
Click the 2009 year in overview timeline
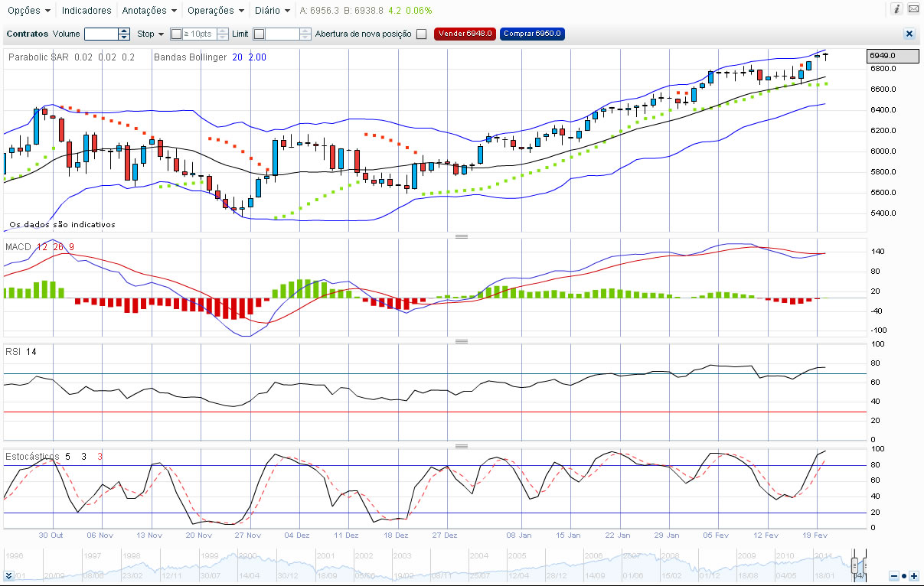click(x=748, y=555)
